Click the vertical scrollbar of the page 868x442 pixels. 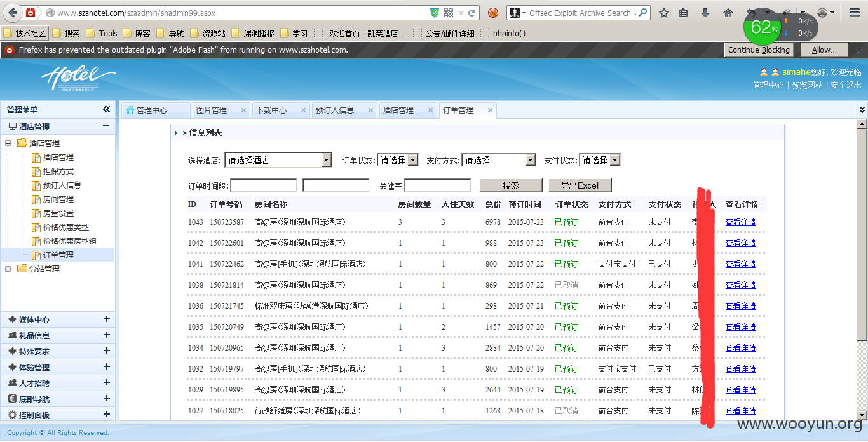coord(862,235)
